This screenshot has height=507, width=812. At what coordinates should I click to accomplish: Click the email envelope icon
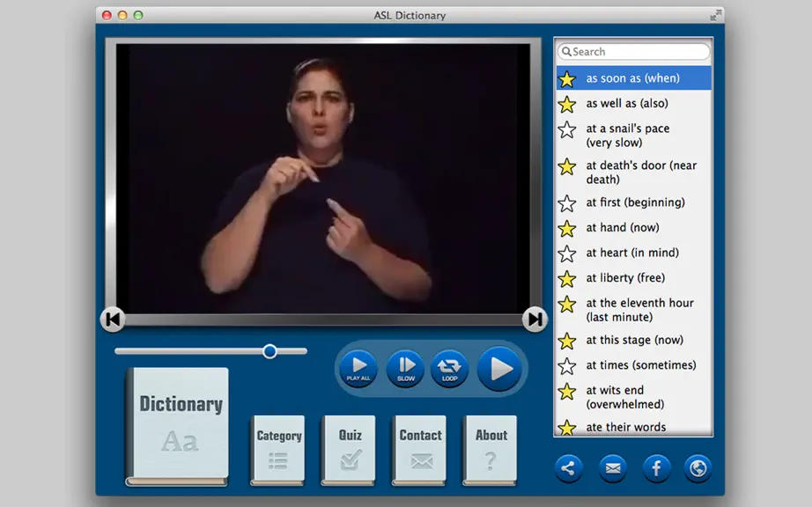coord(613,469)
